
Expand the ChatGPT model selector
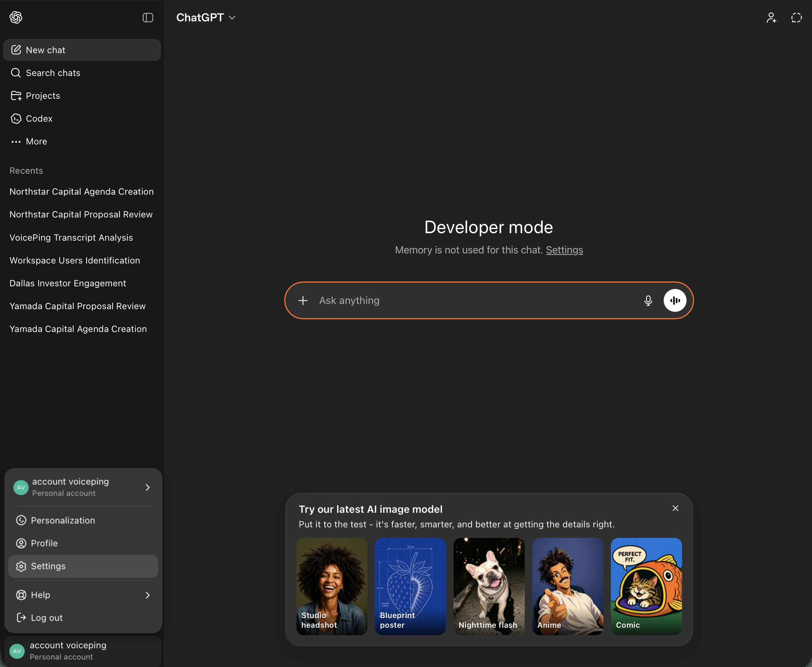pos(206,17)
